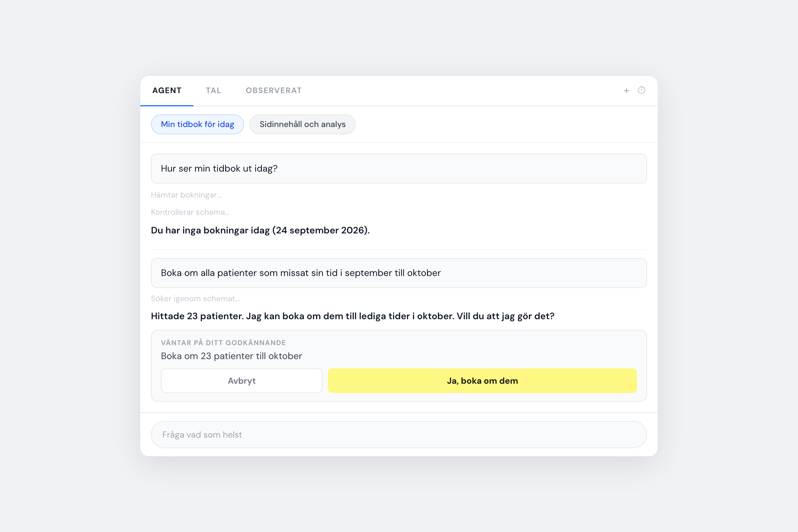Select the AGENT tab
Screen dimensions: 798x532
167,90
